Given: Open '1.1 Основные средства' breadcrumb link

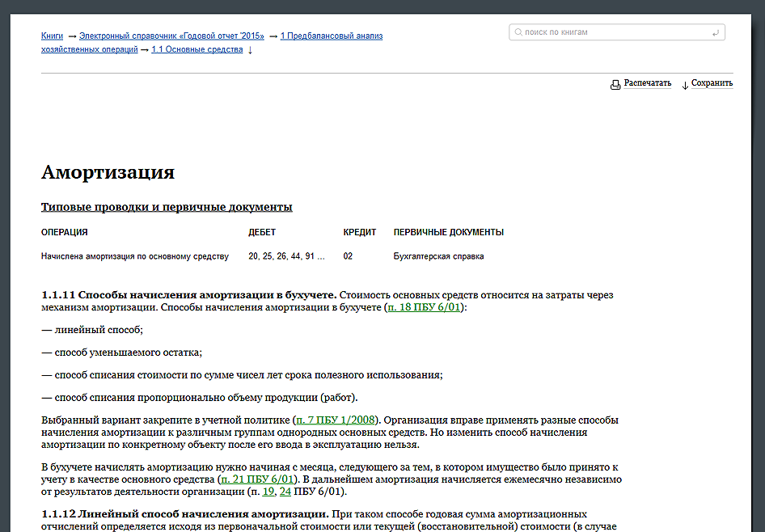Looking at the screenshot, I should pyautogui.click(x=197, y=49).
